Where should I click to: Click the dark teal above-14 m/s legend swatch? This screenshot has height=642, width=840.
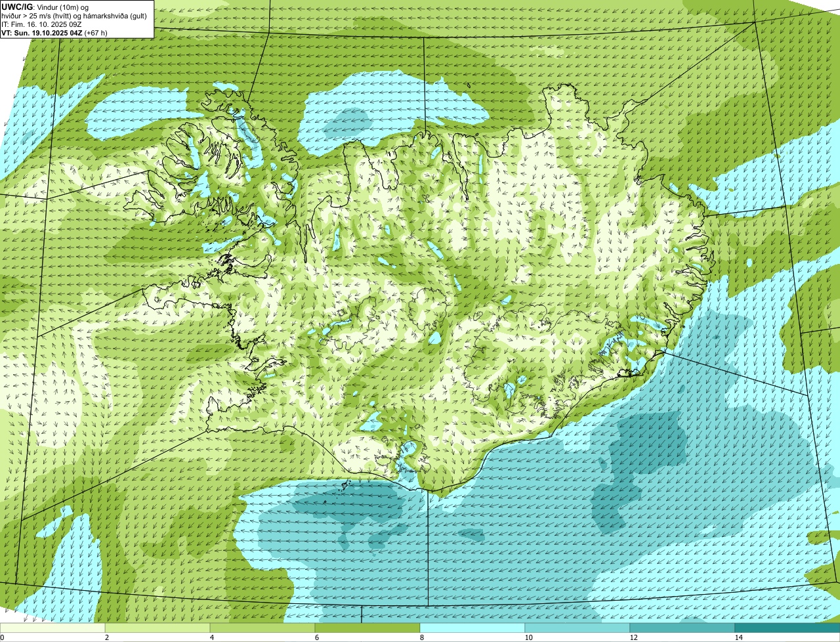pos(787,628)
